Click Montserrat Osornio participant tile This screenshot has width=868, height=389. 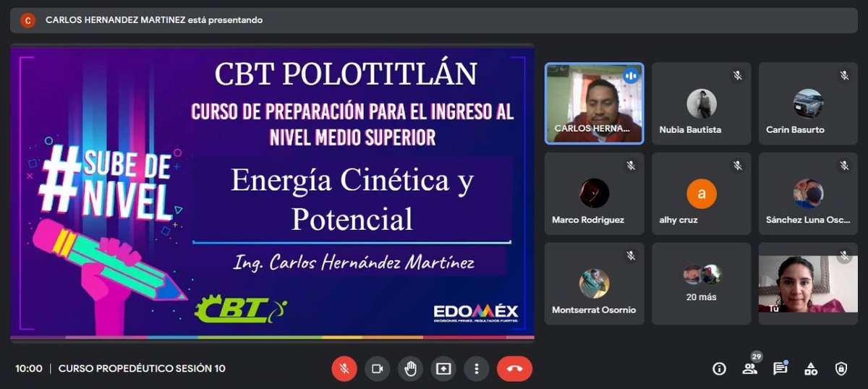coord(594,283)
